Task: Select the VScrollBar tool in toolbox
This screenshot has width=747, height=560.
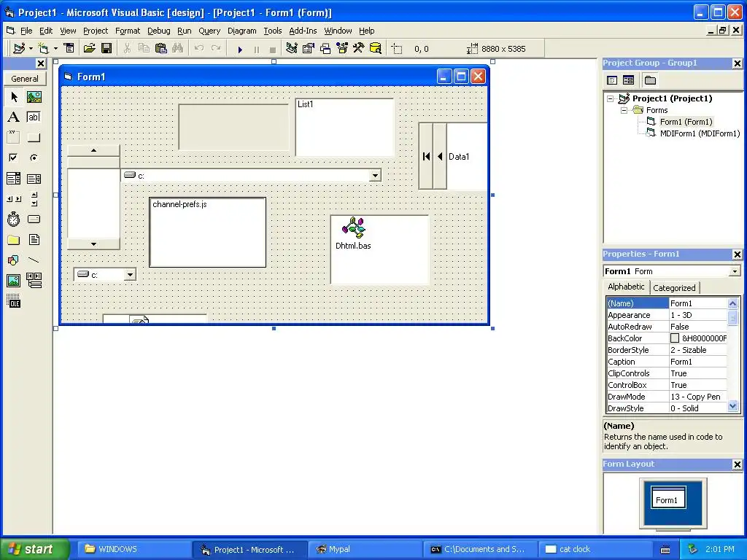Action: tap(34, 199)
